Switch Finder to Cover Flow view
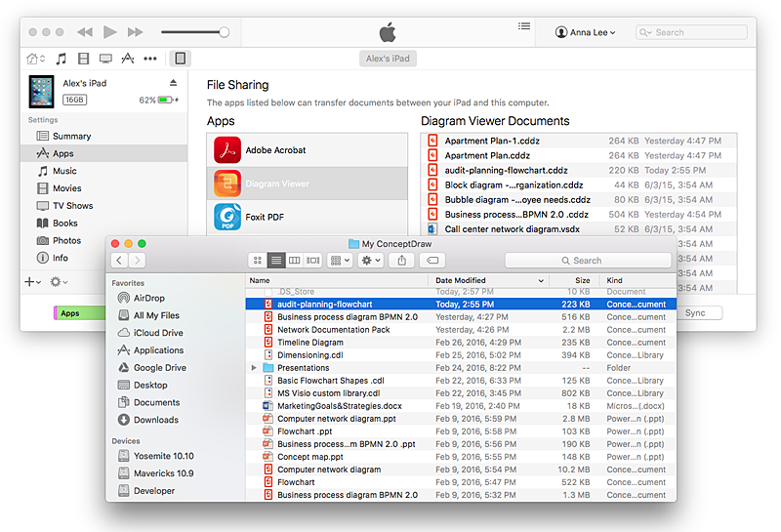This screenshot has height=532, width=781. 312,260
